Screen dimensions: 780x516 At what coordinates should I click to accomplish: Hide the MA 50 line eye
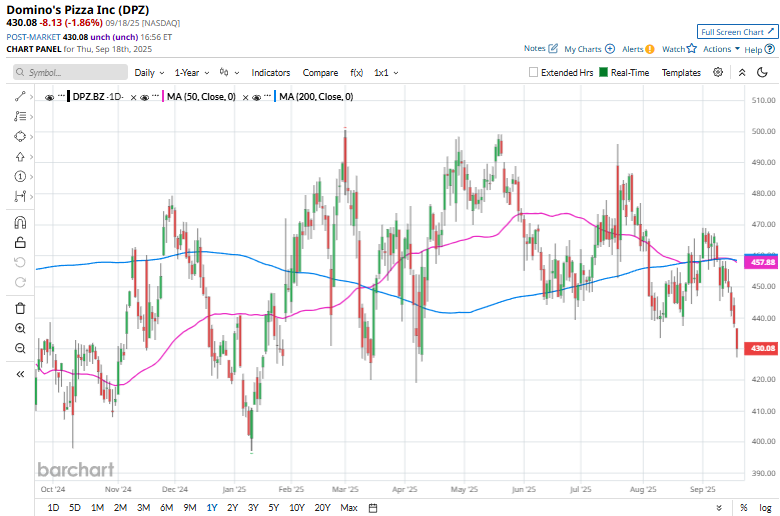pyautogui.click(x=144, y=98)
